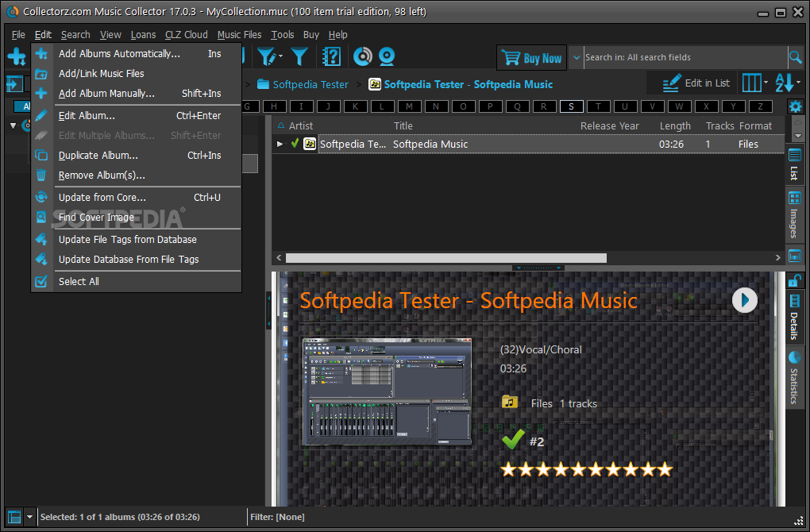Open the help notebook question-mark icon
810x532 pixels.
tap(331, 57)
